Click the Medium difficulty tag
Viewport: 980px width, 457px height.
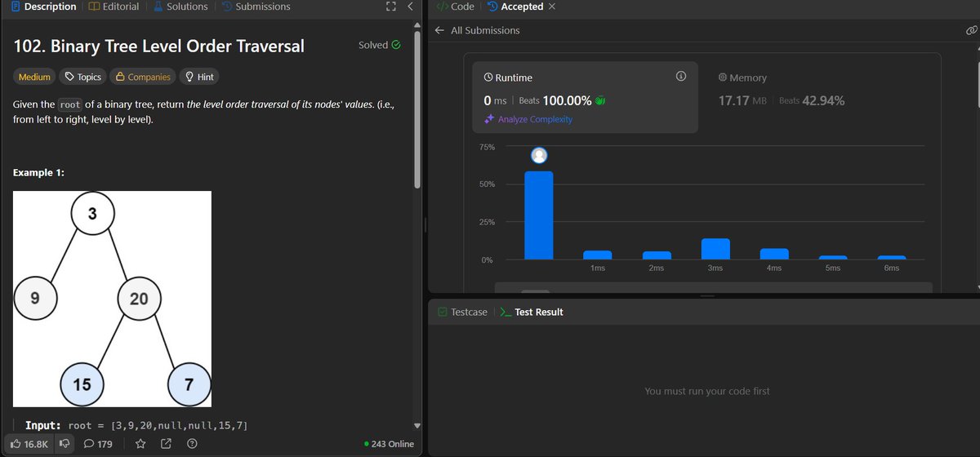tap(34, 77)
